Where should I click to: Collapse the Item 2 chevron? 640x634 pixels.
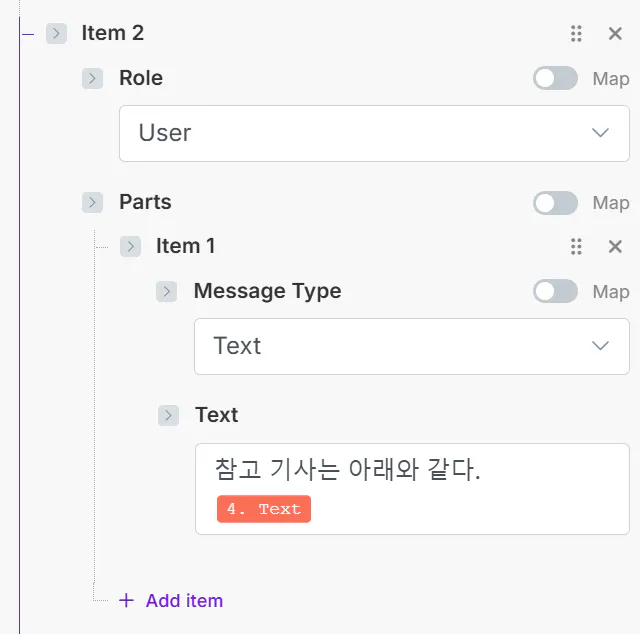pos(56,34)
